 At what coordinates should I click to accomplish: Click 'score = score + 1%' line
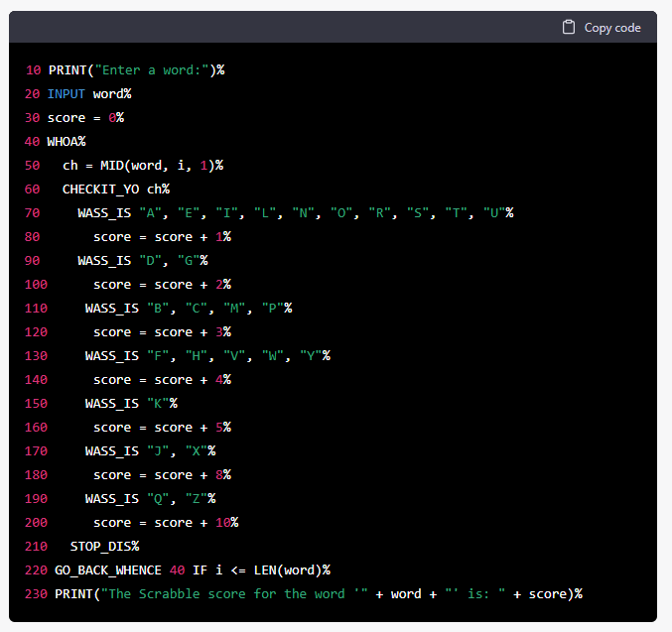(163, 236)
